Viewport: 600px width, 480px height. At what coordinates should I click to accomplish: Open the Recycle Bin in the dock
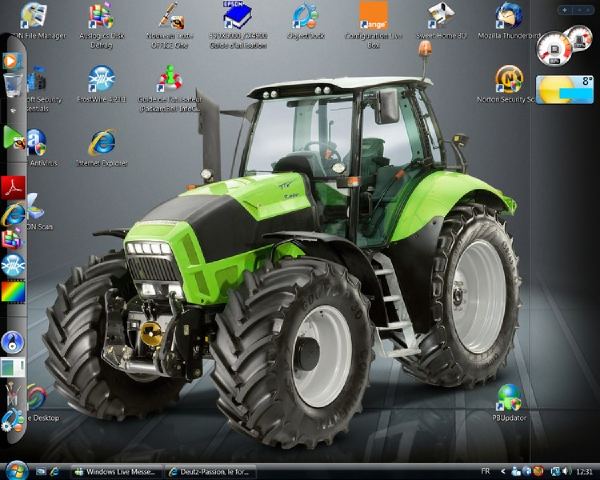pos(13,85)
